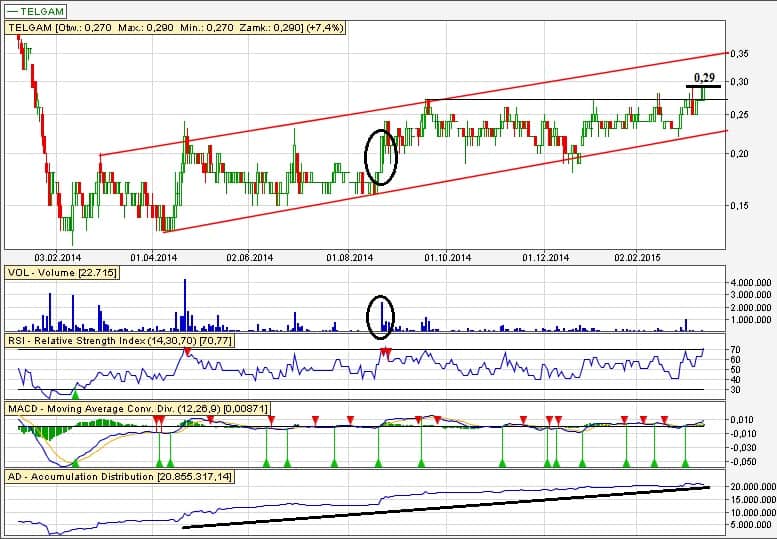Click the rightmost green triangle in MACD panel
This screenshot has height=539, width=777.
685,462
